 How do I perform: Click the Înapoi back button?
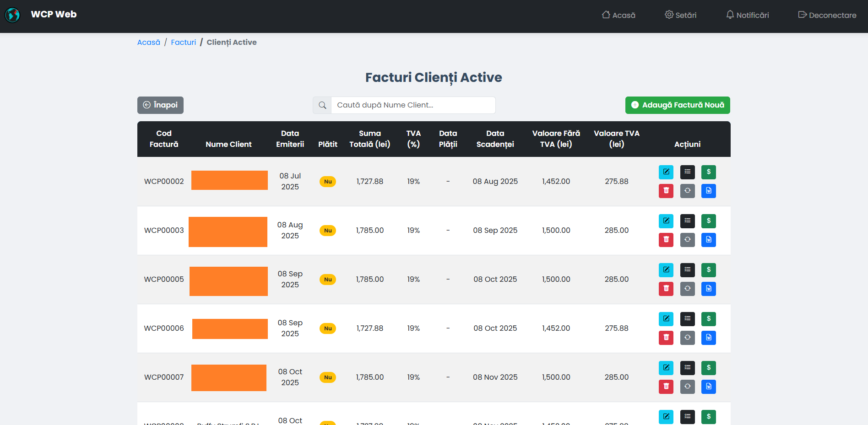(x=160, y=105)
